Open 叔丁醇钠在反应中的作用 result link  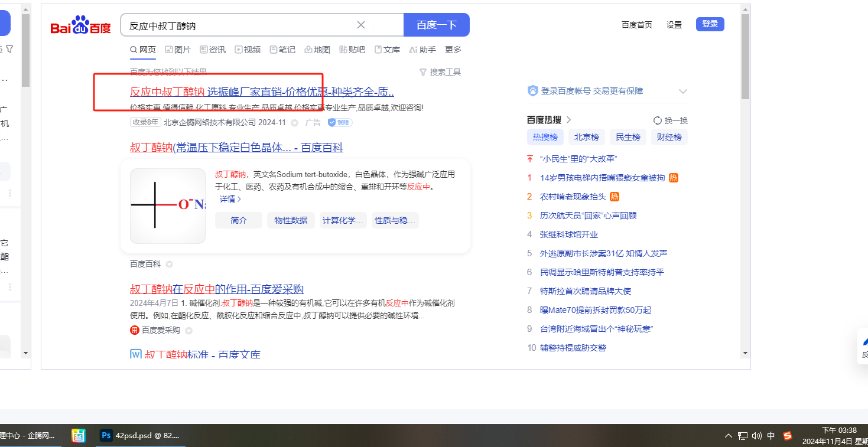coord(216,289)
